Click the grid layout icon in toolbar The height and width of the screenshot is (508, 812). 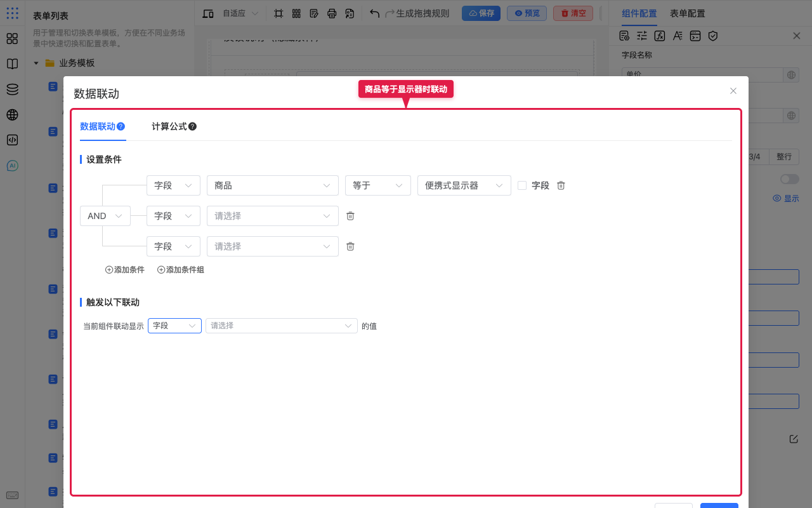click(296, 13)
